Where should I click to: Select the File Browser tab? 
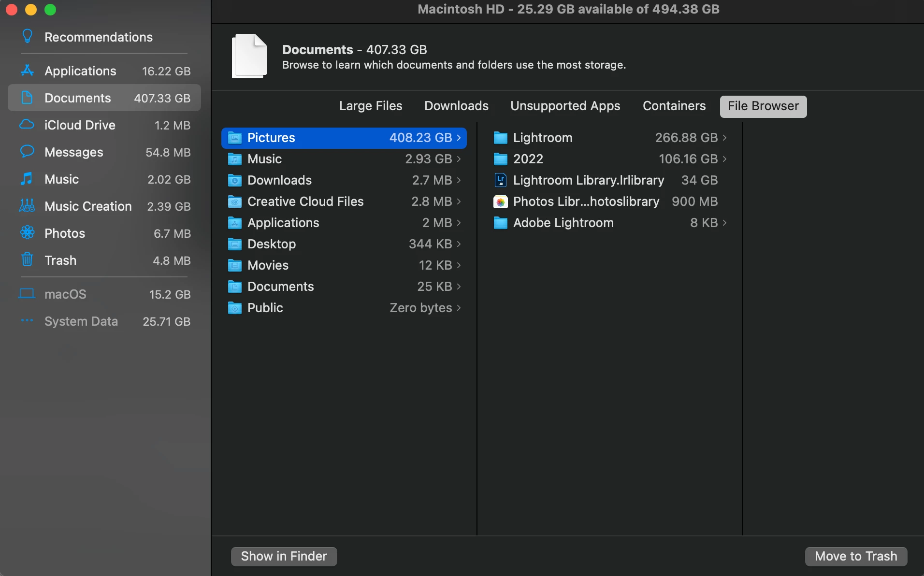tap(763, 106)
